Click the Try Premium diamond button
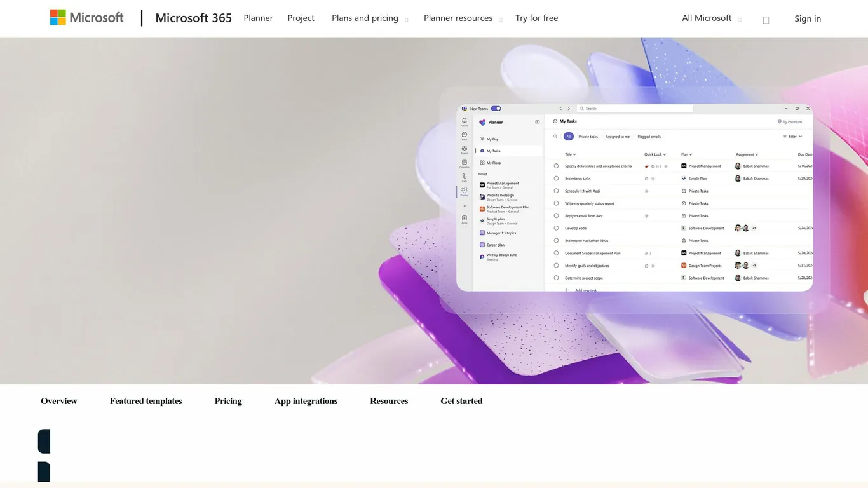The image size is (868, 488). (x=790, y=122)
